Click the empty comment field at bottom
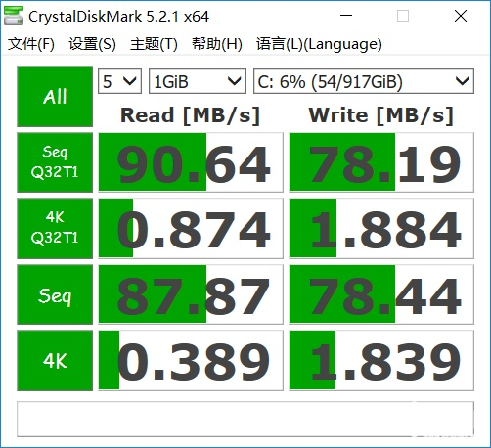The height and width of the screenshot is (448, 491). 245,419
